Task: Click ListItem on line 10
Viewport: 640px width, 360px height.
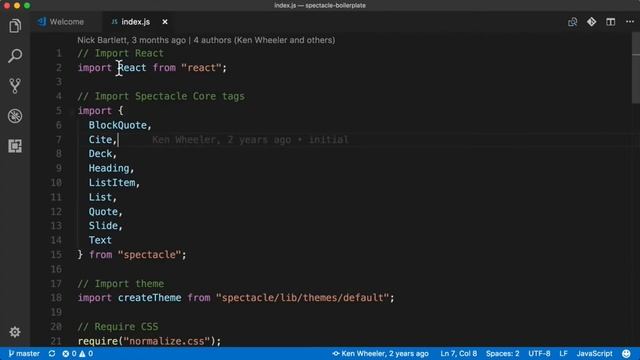Action: 112,183
